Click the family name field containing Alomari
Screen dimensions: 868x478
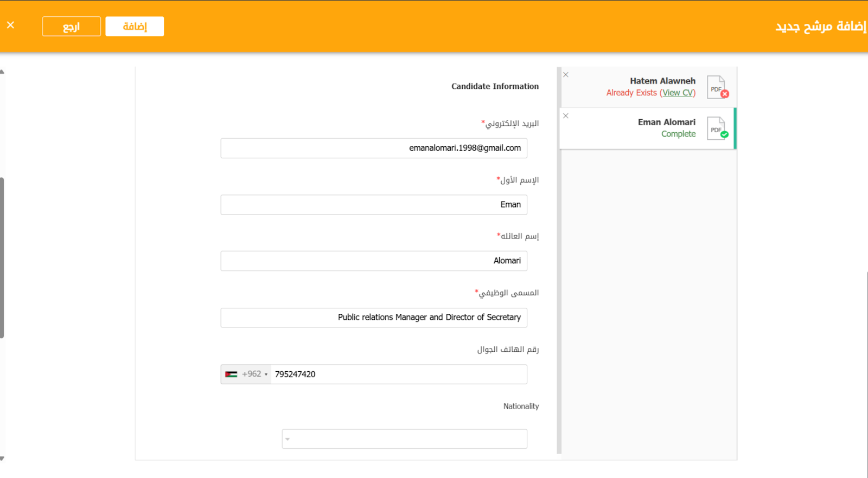point(374,261)
